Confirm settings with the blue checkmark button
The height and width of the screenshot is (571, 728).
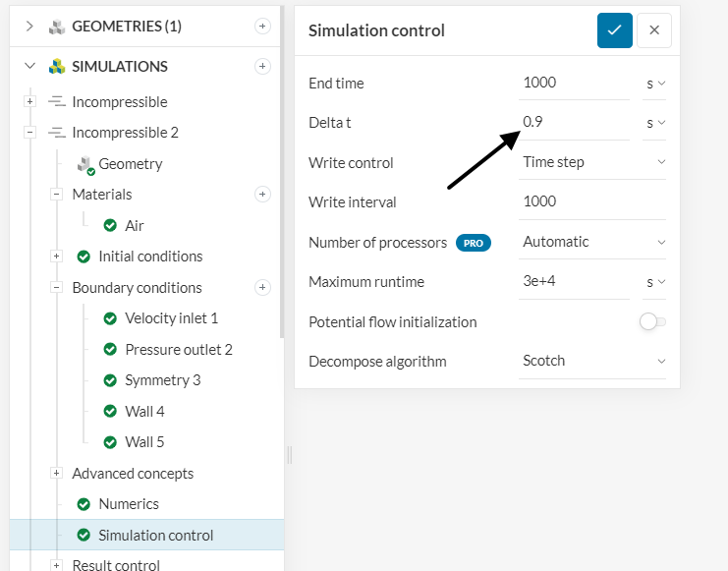click(x=614, y=30)
